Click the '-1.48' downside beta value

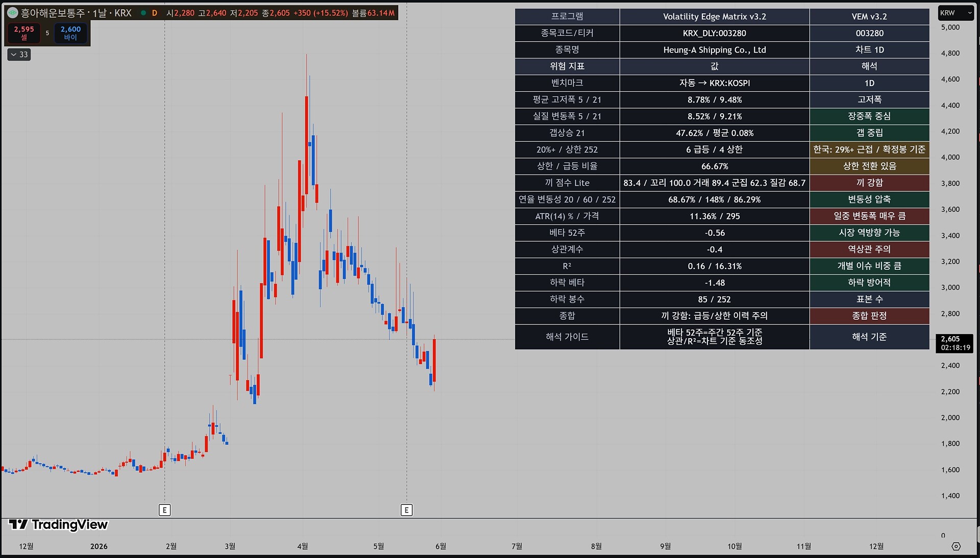[715, 283]
